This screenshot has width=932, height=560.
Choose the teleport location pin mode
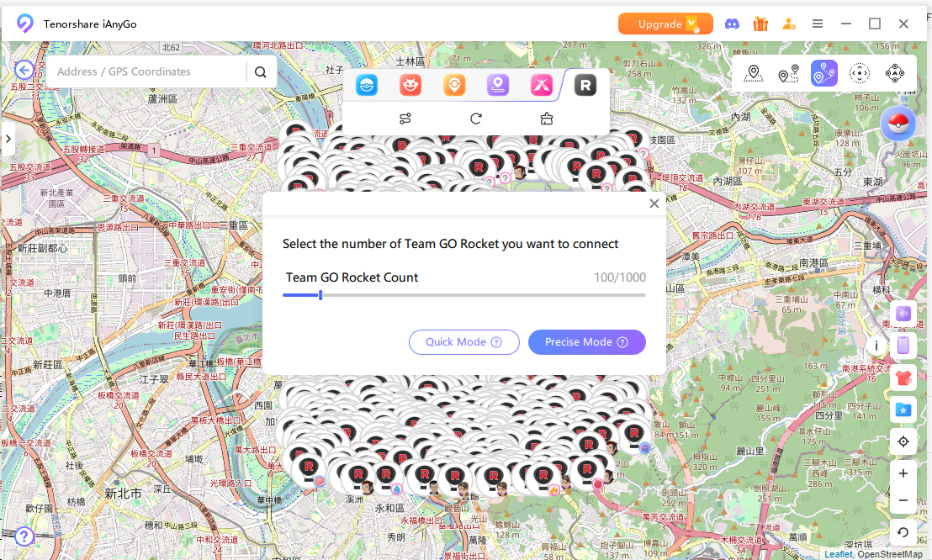coord(754,74)
